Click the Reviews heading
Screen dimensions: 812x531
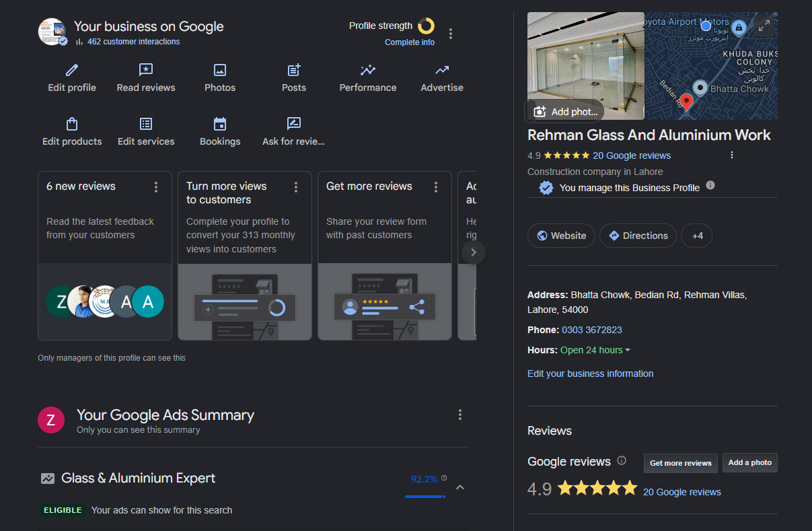click(550, 431)
